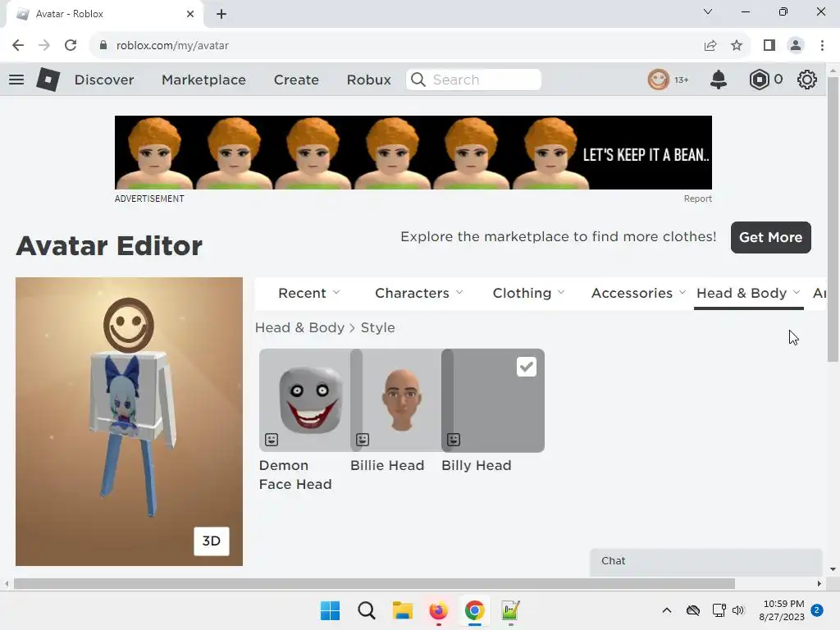Show hidden system tray icons
Image resolution: width=840 pixels, height=630 pixels.
[x=666, y=610]
